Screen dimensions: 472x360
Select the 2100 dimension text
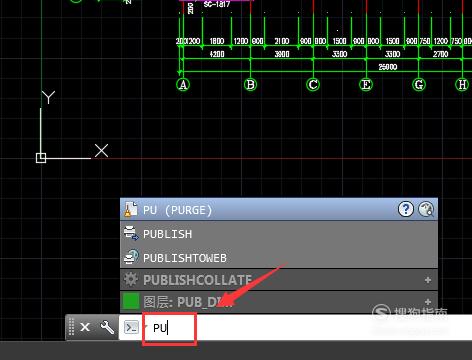coord(282,41)
